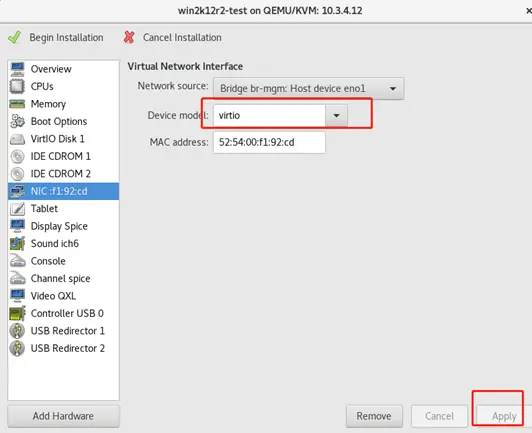The image size is (532, 433).
Task: Click the Channel spice device icon
Action: click(x=17, y=278)
